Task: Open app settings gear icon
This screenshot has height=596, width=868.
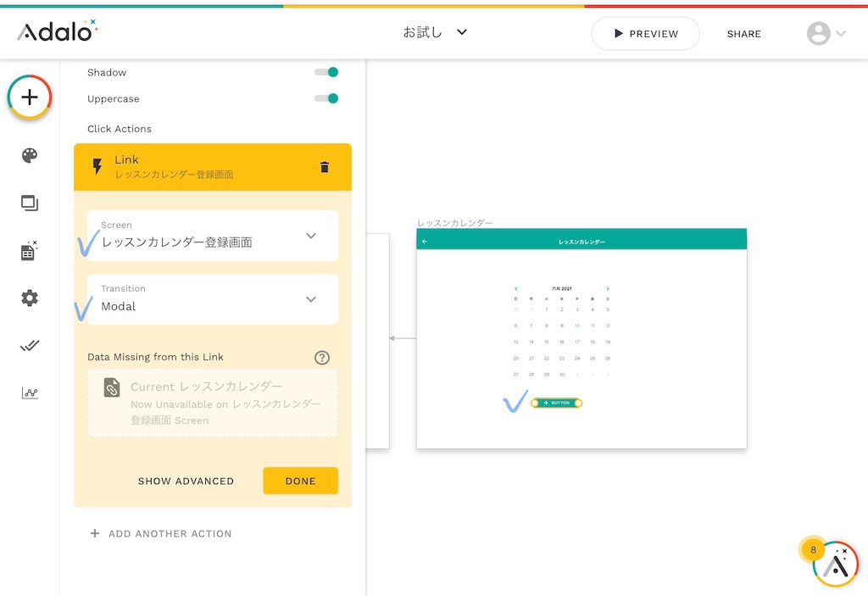Action: (x=30, y=298)
